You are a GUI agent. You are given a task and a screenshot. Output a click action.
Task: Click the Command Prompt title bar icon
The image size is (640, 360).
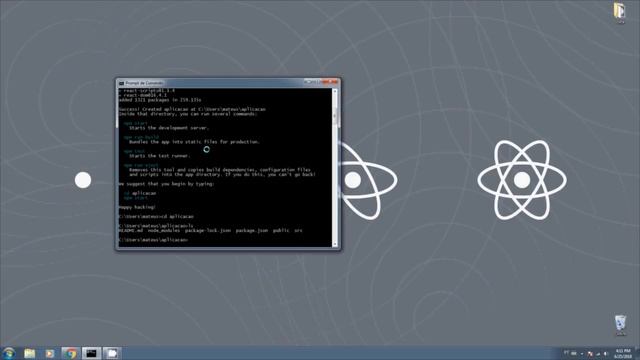[x=121, y=83]
